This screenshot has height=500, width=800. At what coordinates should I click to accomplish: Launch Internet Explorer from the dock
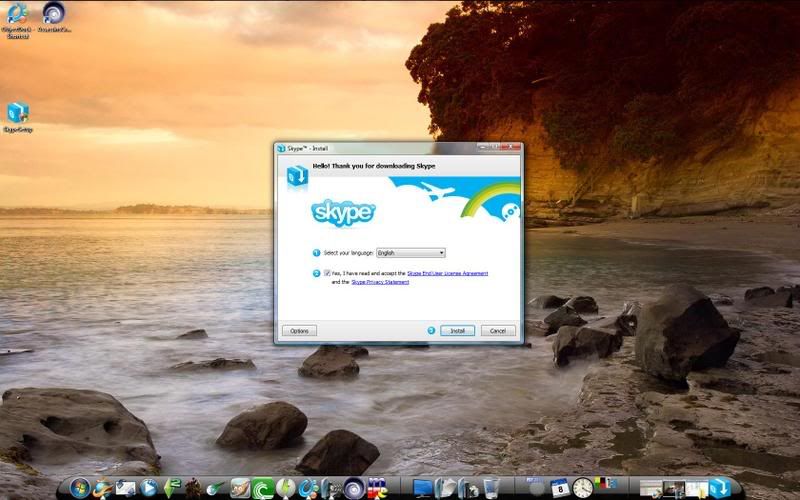(x=103, y=488)
